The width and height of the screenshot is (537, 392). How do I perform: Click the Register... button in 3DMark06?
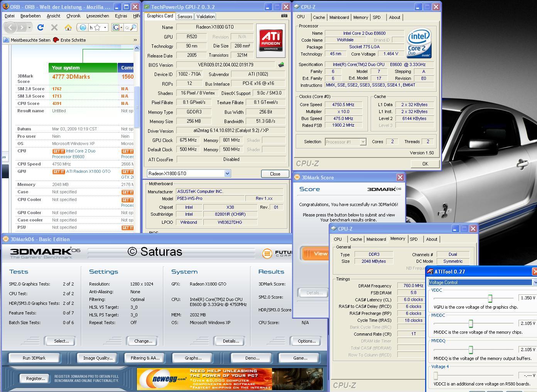tap(35, 378)
